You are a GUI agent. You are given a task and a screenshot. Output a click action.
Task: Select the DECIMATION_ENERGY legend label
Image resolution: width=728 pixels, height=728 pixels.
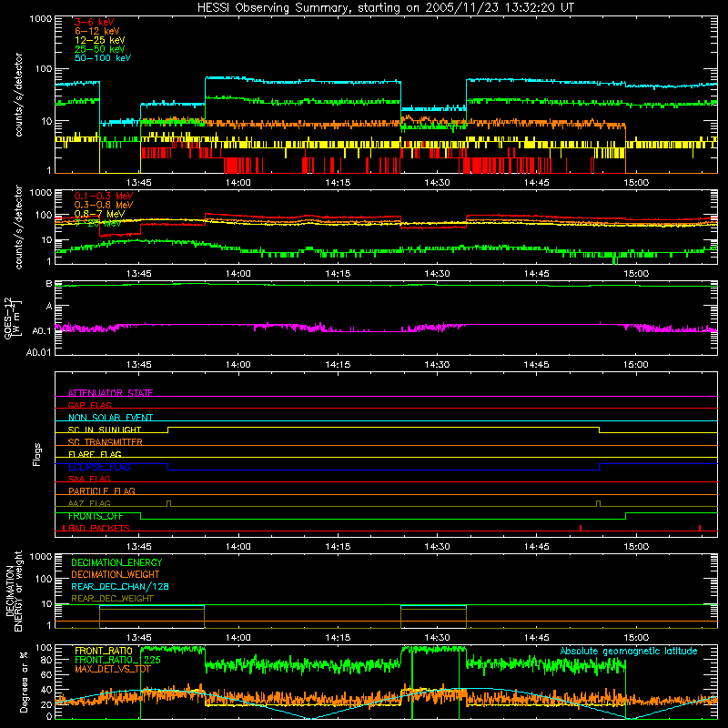coord(116,562)
